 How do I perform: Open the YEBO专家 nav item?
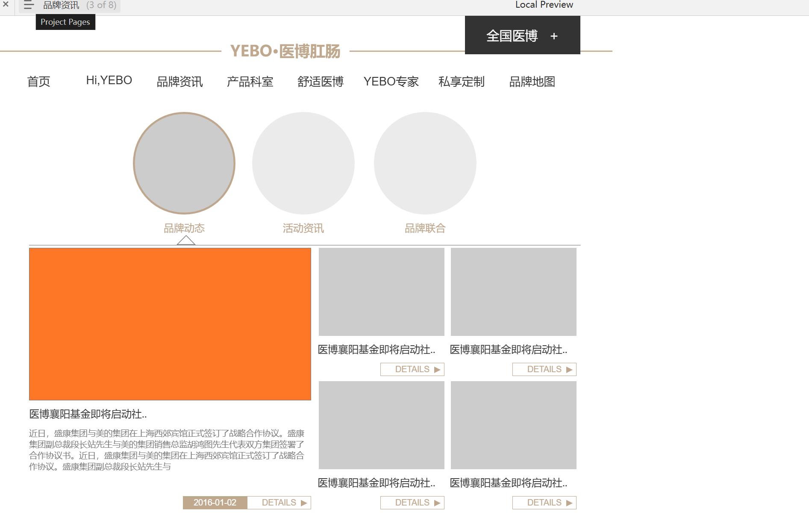click(391, 81)
